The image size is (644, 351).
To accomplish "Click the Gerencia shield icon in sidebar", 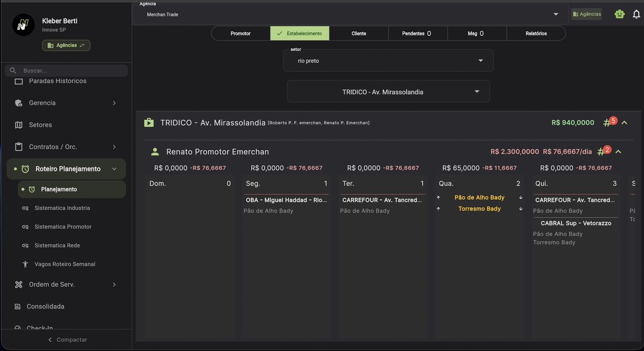I will (x=17, y=103).
